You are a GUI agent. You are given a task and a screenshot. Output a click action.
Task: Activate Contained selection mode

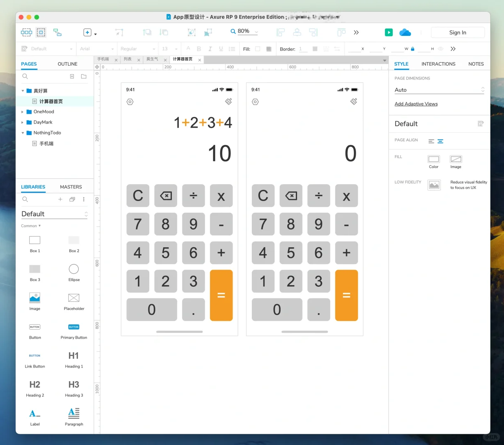[x=41, y=32]
